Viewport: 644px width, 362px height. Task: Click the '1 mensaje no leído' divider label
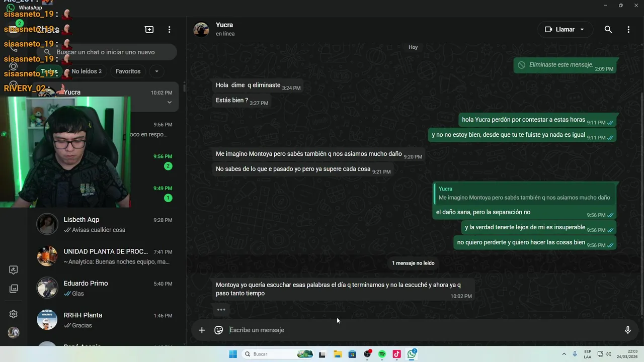413,263
